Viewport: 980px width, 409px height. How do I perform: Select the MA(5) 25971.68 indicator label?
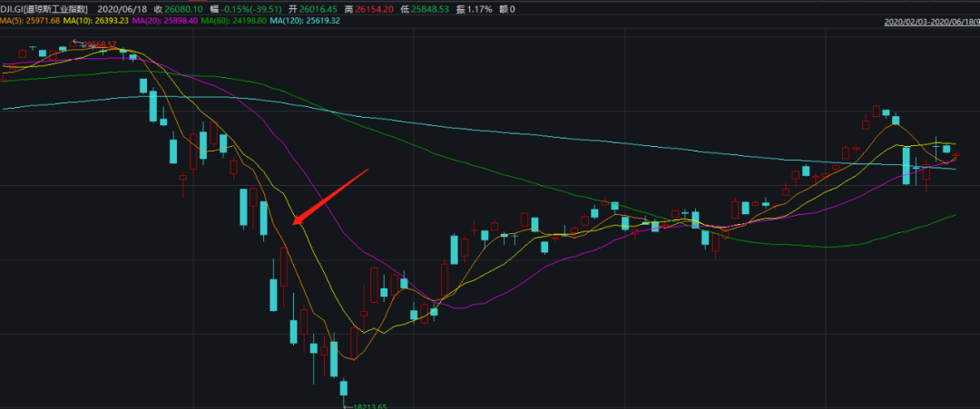point(30,21)
